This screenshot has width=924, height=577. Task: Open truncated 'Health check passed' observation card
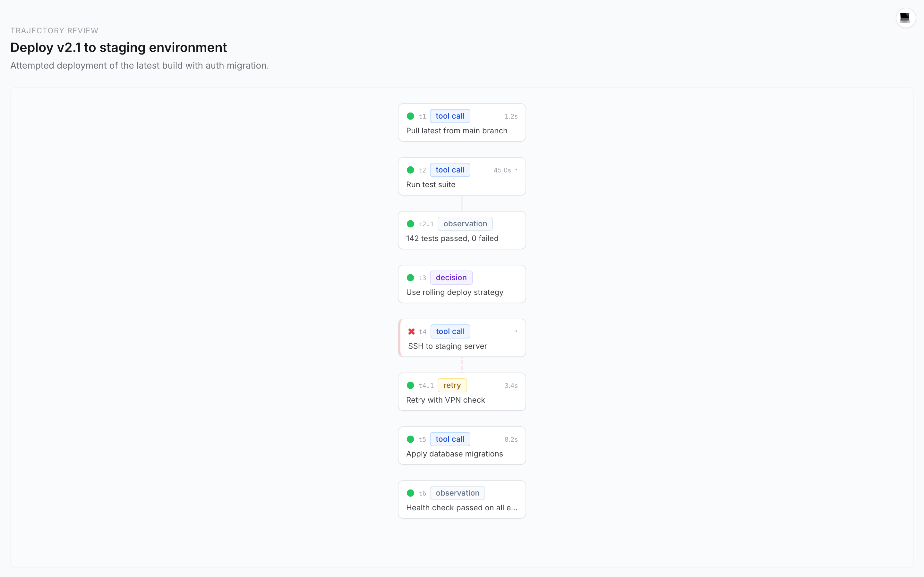[x=461, y=508]
